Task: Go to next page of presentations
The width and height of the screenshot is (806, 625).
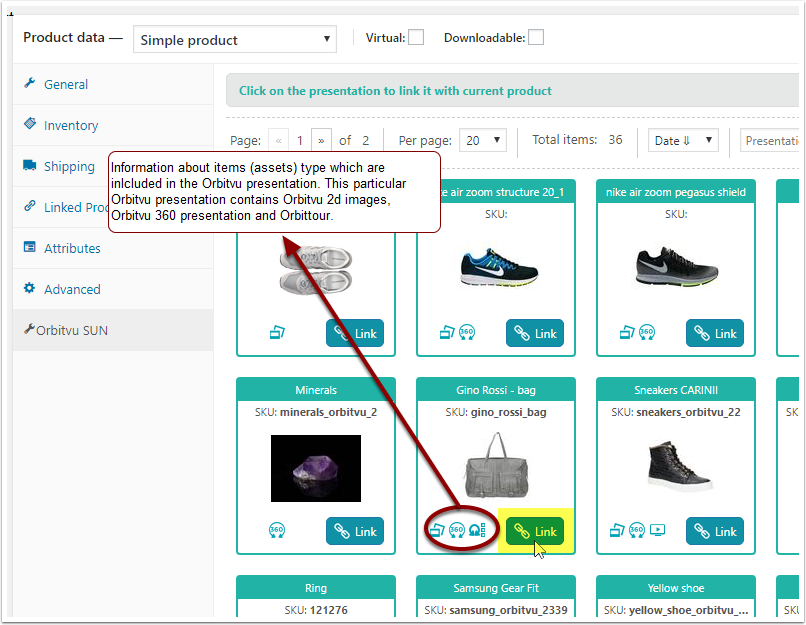Action: click(x=321, y=140)
